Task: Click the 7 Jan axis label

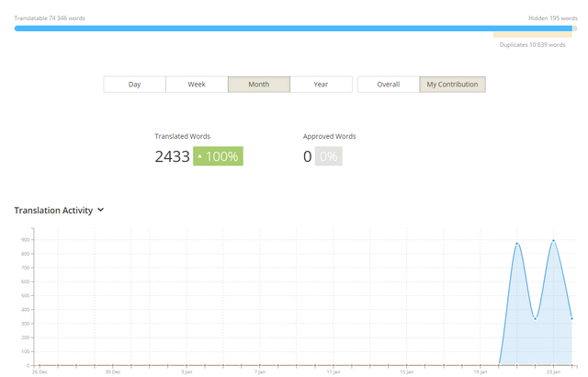Action: pyautogui.click(x=260, y=371)
